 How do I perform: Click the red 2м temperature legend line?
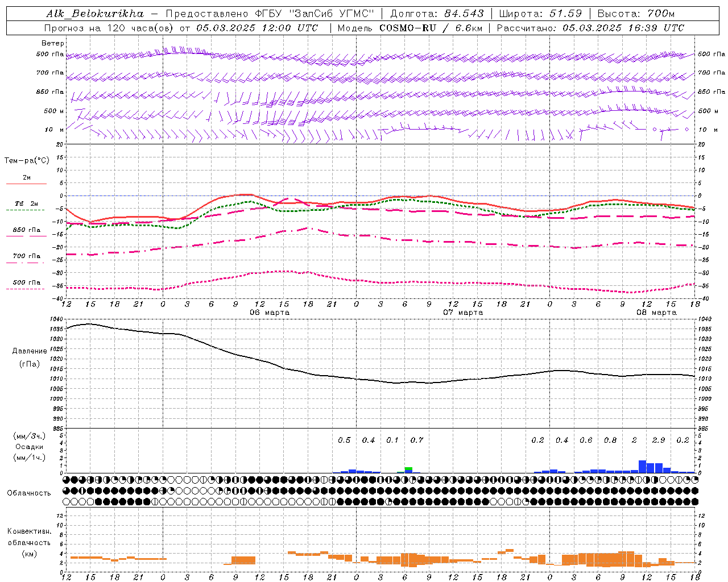tap(26, 184)
